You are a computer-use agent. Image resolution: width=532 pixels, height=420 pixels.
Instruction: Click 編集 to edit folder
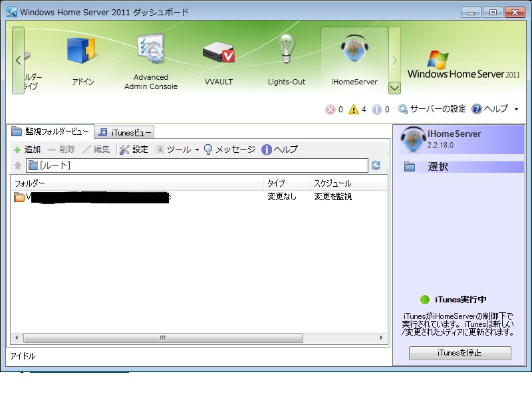click(x=96, y=149)
